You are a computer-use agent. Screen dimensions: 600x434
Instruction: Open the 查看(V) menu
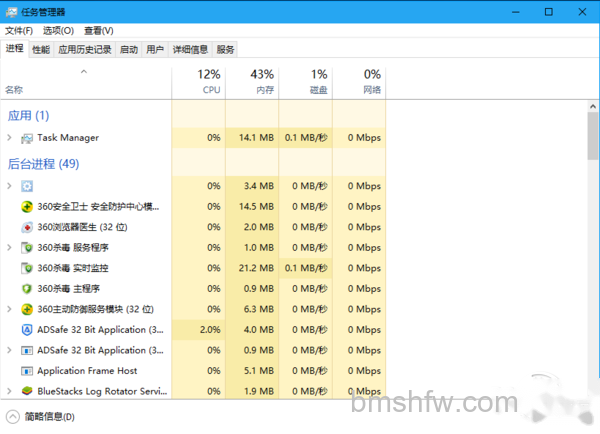[99, 31]
